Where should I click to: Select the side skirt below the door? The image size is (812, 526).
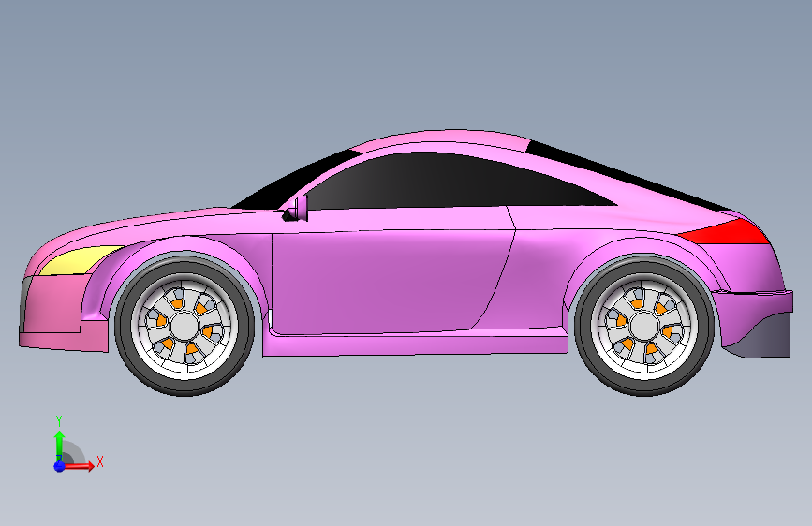click(x=414, y=344)
